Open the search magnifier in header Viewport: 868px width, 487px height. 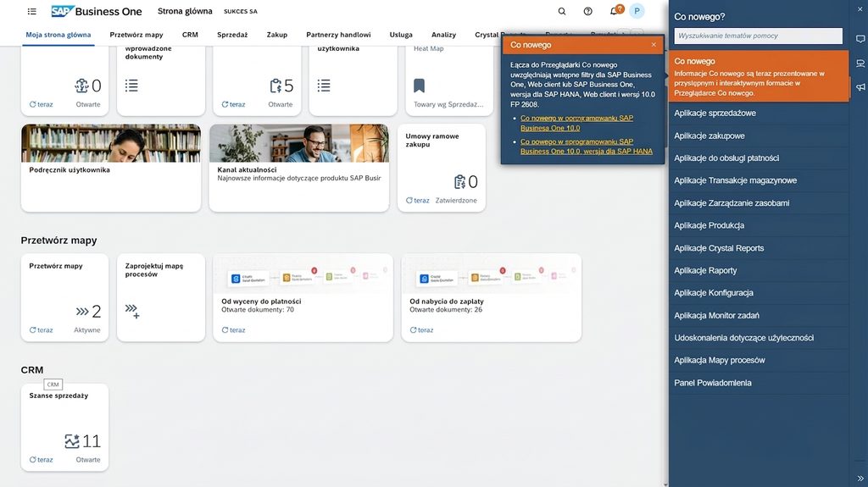[x=562, y=11]
